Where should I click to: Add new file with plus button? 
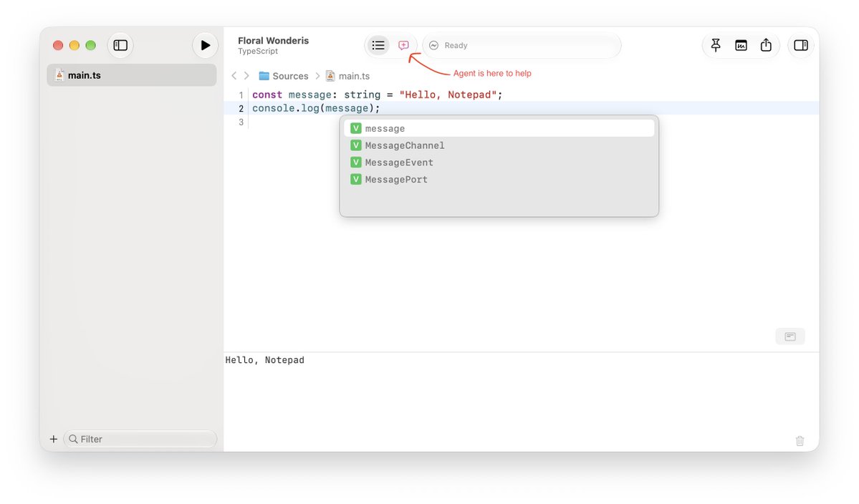[x=54, y=439]
